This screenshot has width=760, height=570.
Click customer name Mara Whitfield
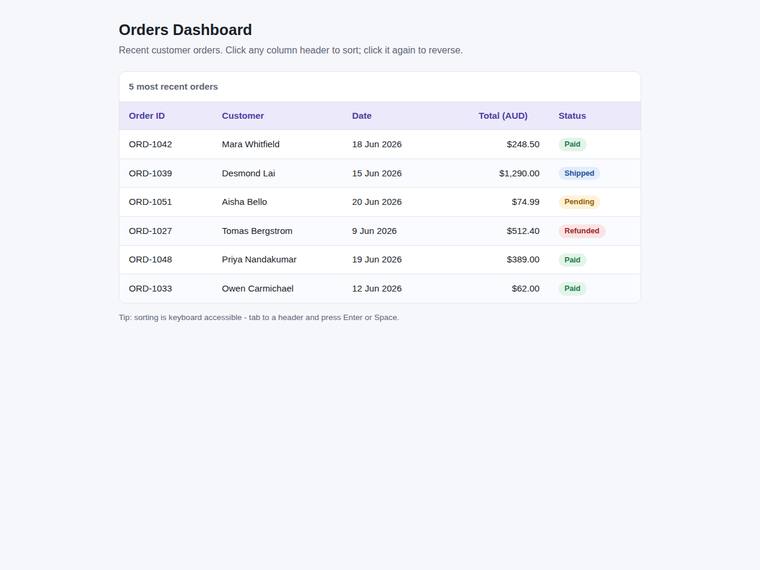tap(251, 144)
